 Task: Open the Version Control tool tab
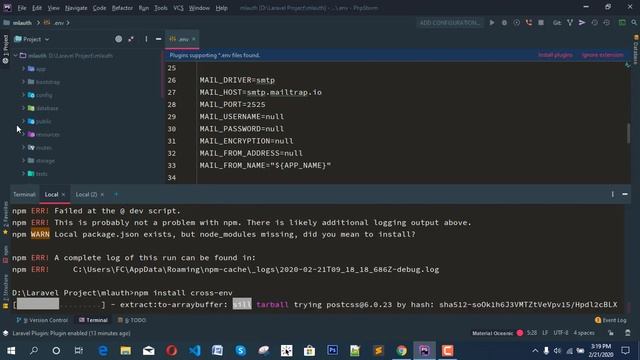pos(42,320)
